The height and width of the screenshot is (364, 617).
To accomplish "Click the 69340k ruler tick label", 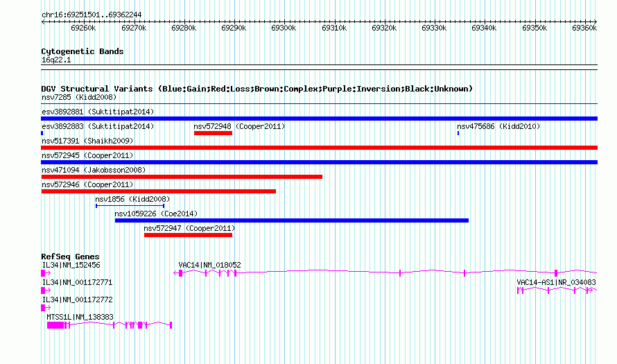I will 484,28.
